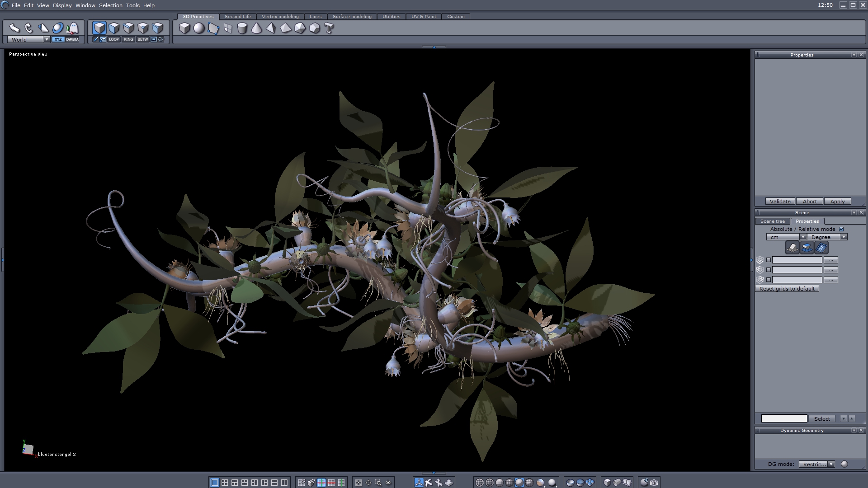Open the Vertex modeling tab
This screenshot has width=868, height=488.
pyautogui.click(x=280, y=16)
